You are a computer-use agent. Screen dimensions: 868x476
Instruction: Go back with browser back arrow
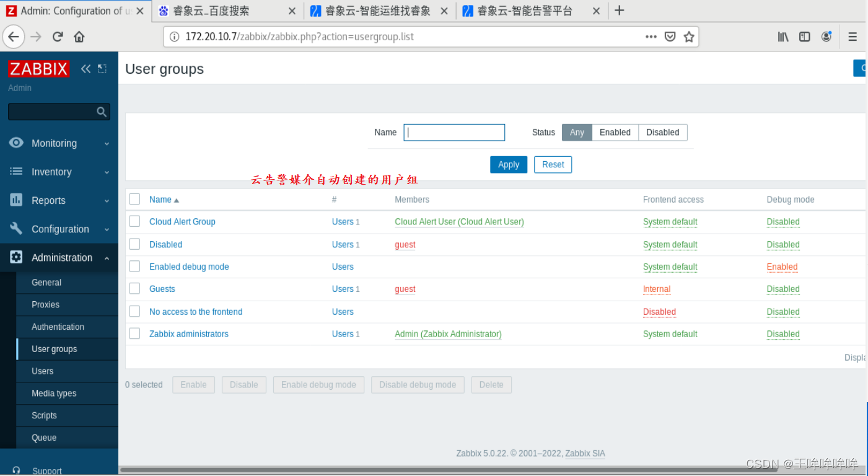[x=14, y=37]
